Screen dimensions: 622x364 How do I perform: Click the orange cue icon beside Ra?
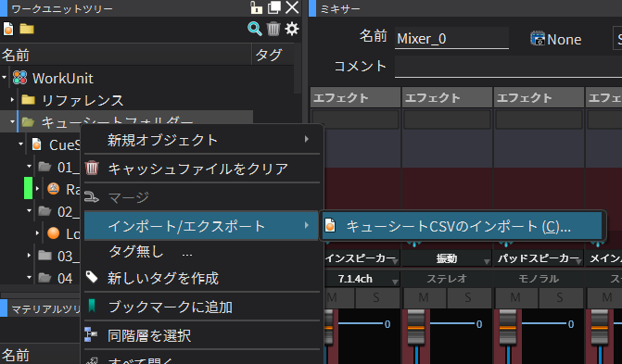pyautogui.click(x=53, y=189)
